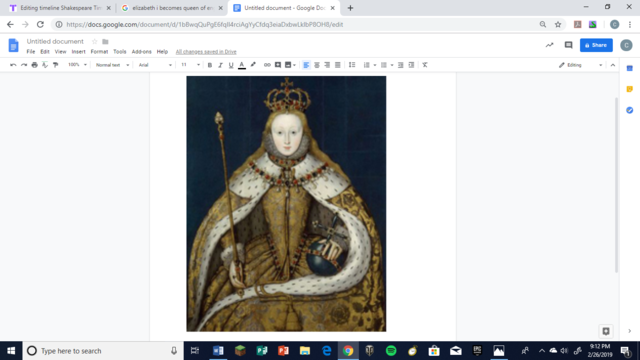Screen dimensions: 640x360
Task: Select the Queen Elizabeth portrait image
Action: 286,204
